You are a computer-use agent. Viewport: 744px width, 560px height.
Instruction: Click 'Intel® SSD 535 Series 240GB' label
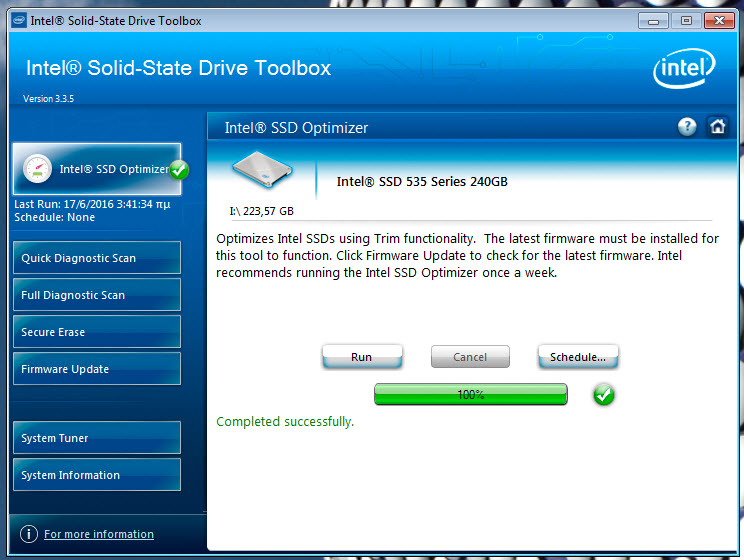click(x=422, y=182)
